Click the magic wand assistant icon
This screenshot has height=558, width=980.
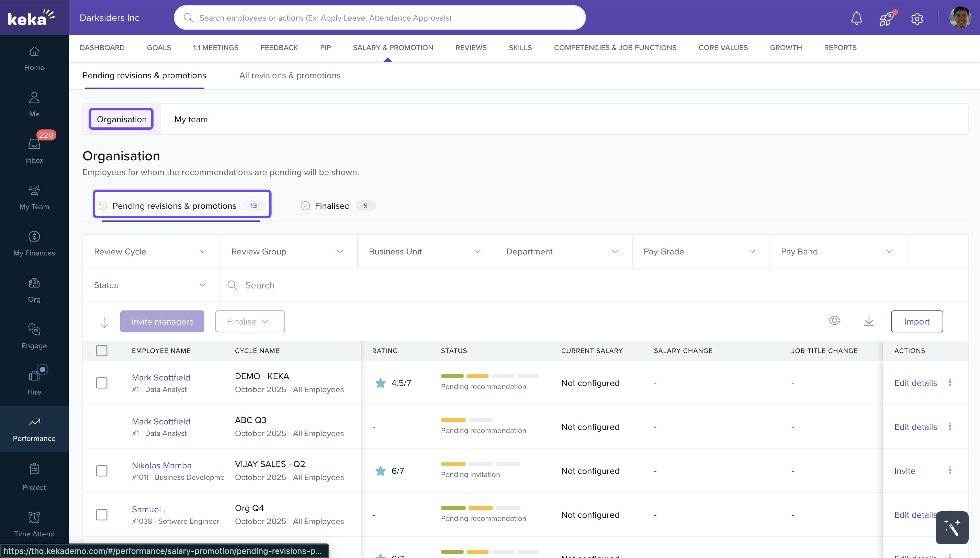click(951, 527)
